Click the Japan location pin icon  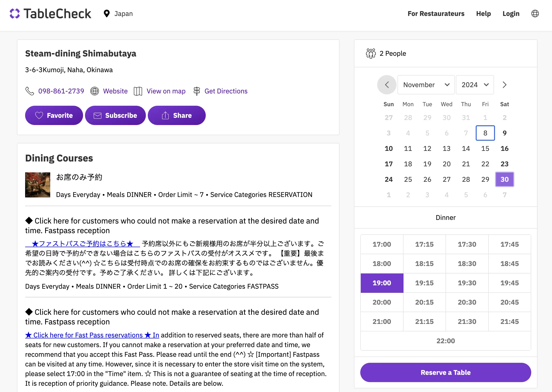[x=106, y=14]
